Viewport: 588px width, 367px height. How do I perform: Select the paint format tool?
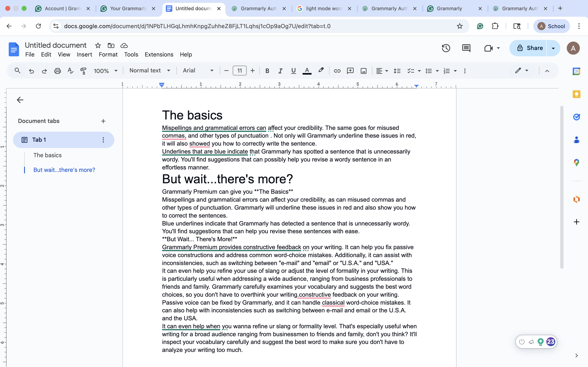point(83,71)
